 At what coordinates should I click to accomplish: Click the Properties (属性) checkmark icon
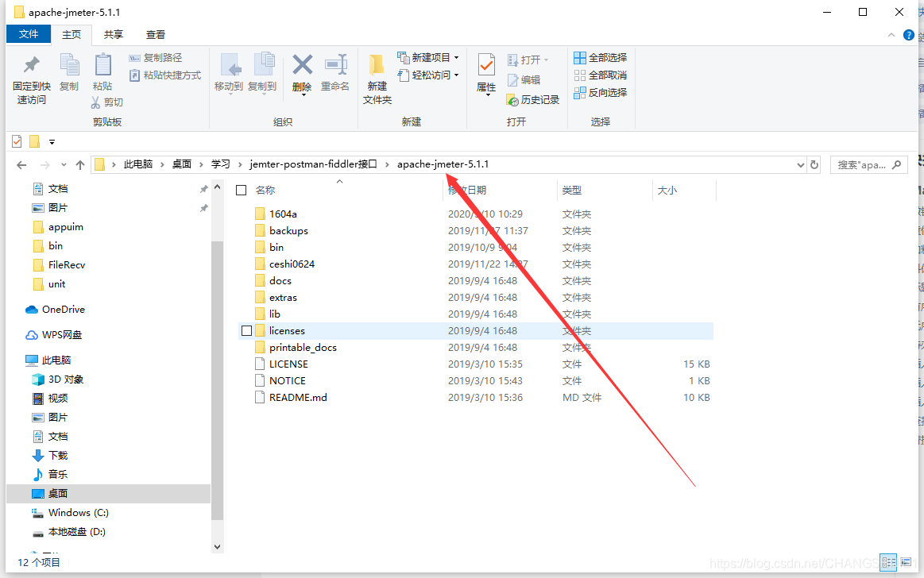click(486, 65)
